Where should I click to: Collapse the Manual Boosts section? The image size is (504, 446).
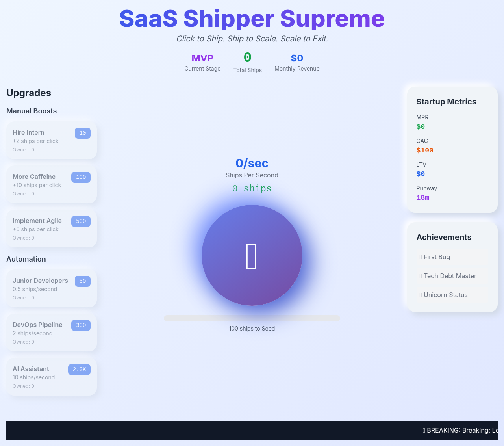click(x=31, y=111)
